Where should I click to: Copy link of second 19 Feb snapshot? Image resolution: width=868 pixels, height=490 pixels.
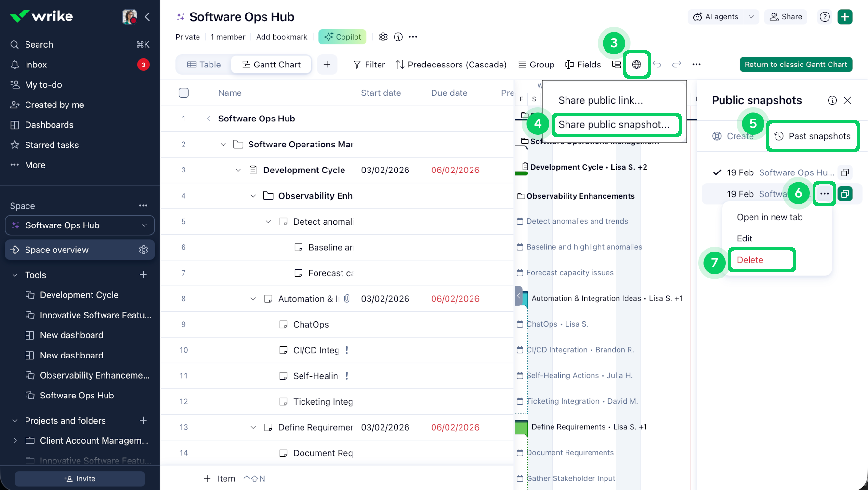tap(845, 194)
